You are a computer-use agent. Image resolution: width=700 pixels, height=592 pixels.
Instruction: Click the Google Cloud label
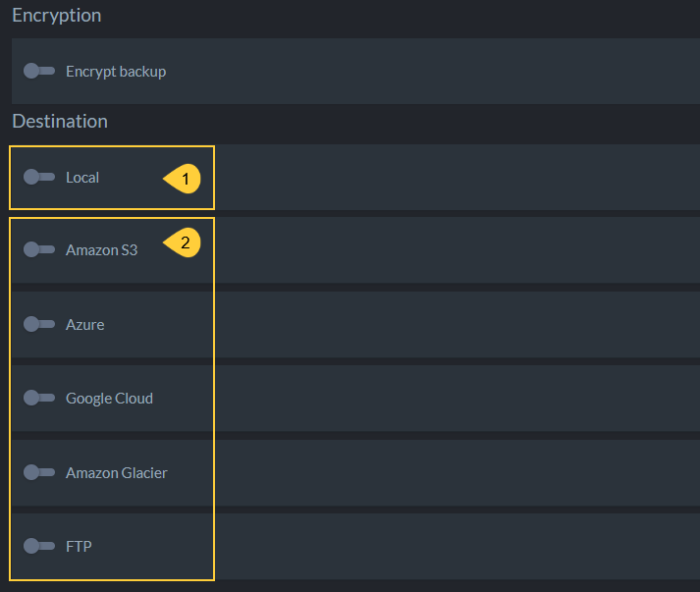(109, 399)
